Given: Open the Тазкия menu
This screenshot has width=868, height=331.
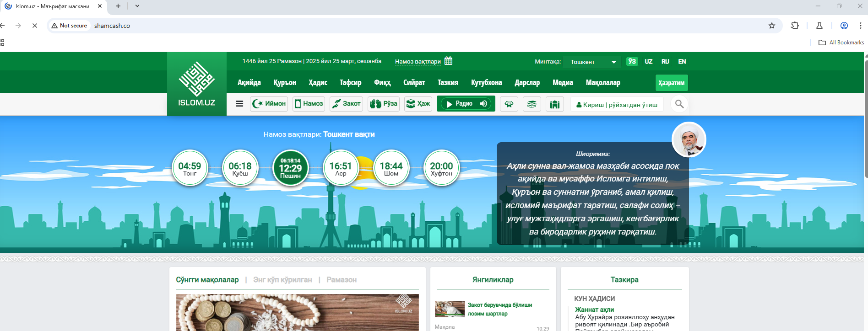Looking at the screenshot, I should point(448,83).
